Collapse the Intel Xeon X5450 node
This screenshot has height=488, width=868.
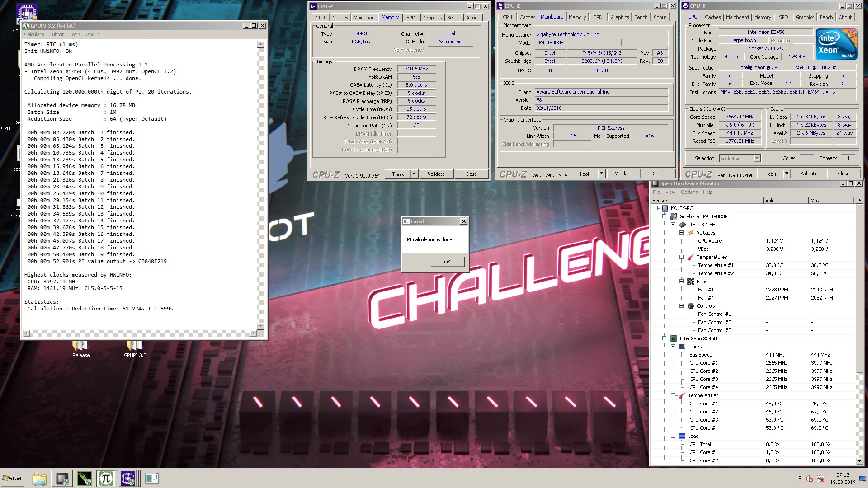[x=664, y=338]
